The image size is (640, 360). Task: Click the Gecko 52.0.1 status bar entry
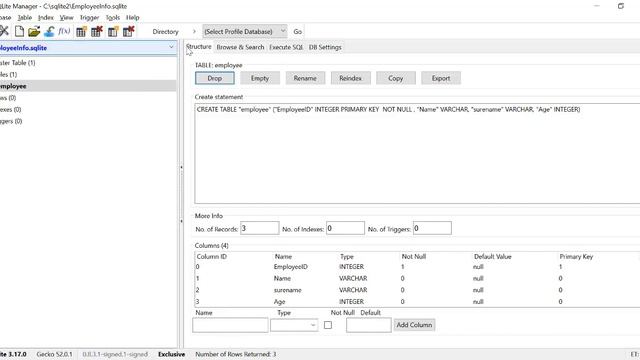[54, 354]
